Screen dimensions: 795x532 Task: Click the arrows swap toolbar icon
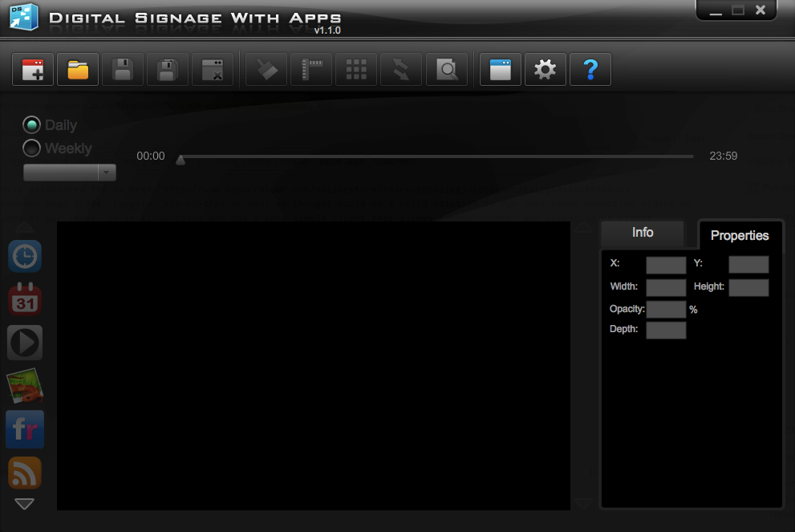[401, 70]
